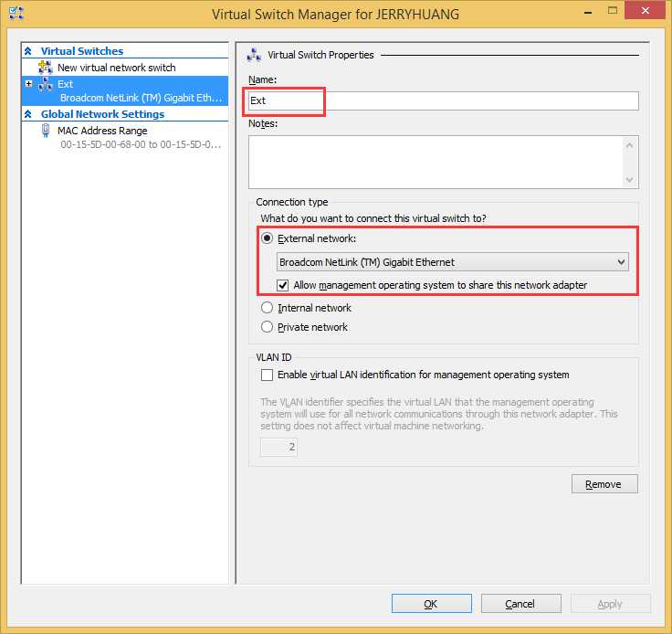Select the Private network radio button
Screen dimensions: 672x634
coord(267,327)
